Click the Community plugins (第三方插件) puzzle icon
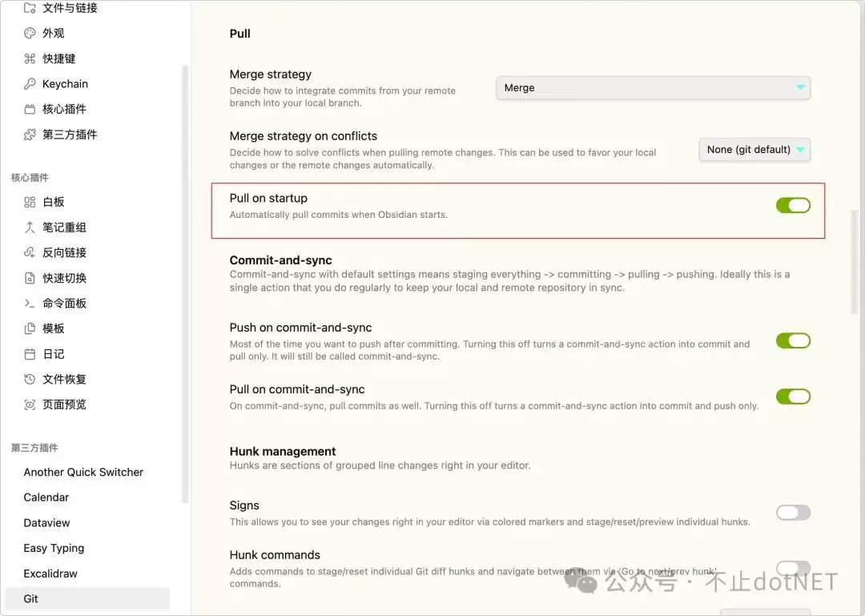Image resolution: width=865 pixels, height=616 pixels. tap(30, 135)
